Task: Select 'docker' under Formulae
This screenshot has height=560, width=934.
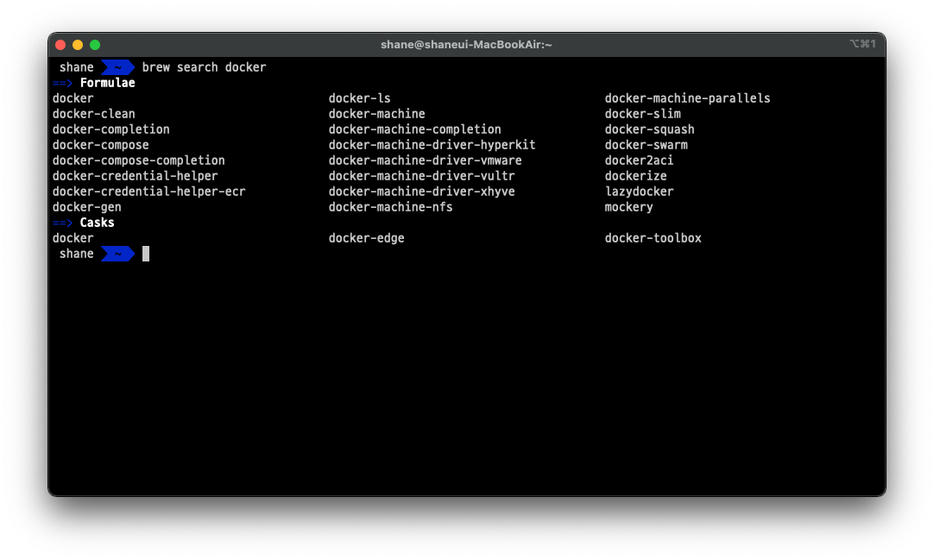Action: pyautogui.click(x=73, y=98)
